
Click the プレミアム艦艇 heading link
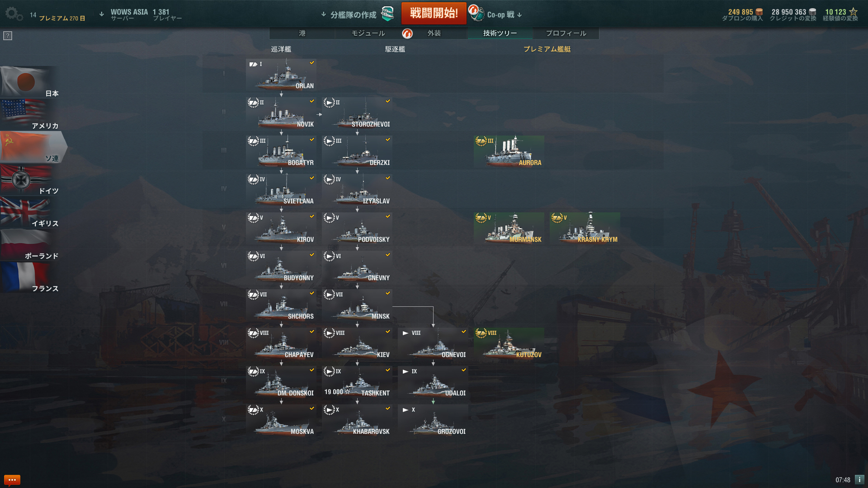[x=547, y=49]
